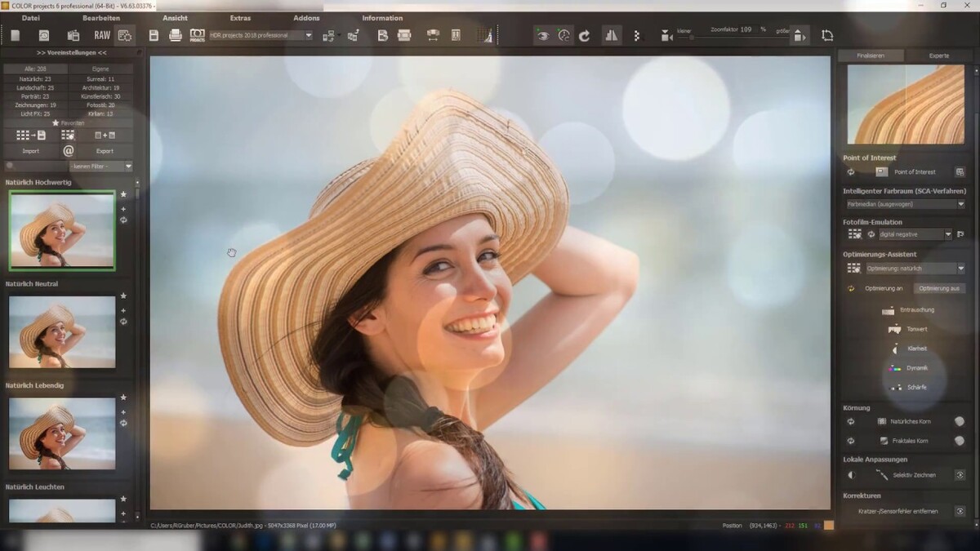Click the @ icon between Import and Export
Viewport: 980px width, 551px height.
click(69, 151)
